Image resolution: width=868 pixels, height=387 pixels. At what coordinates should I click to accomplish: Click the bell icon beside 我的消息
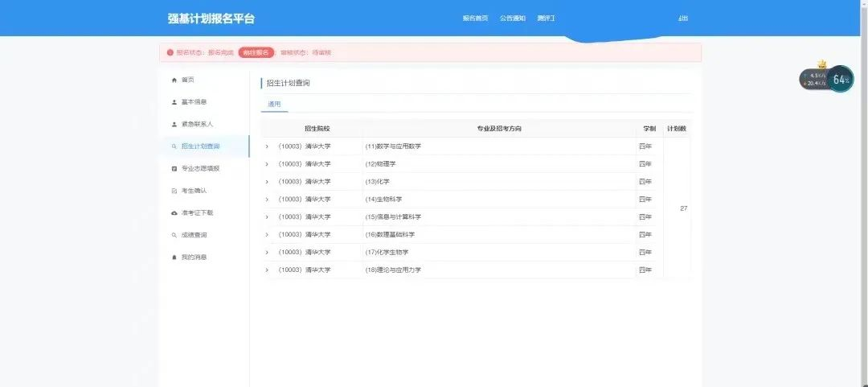point(174,257)
